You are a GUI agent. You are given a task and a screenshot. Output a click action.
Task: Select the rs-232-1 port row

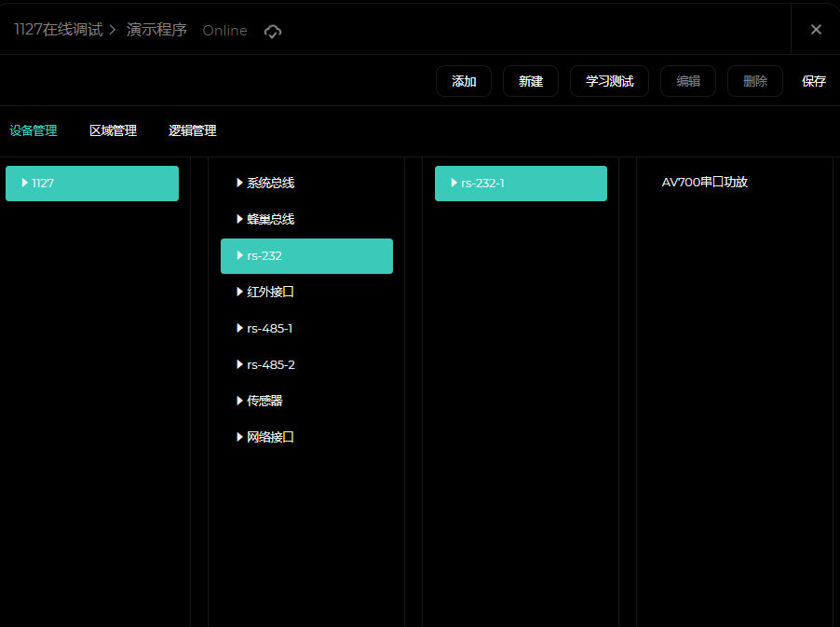521,184
